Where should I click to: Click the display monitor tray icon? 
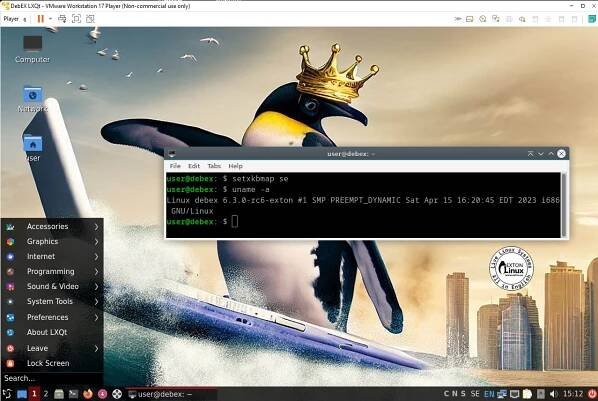point(514,394)
